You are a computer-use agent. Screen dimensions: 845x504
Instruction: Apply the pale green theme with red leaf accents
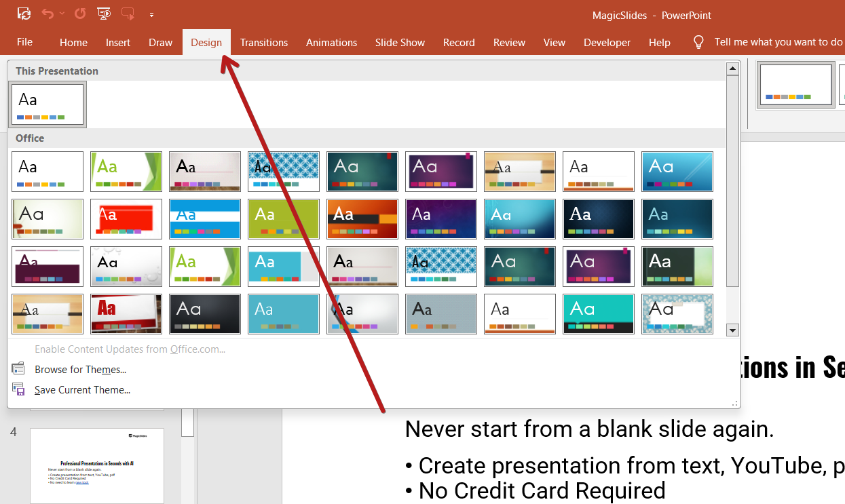[x=48, y=219]
